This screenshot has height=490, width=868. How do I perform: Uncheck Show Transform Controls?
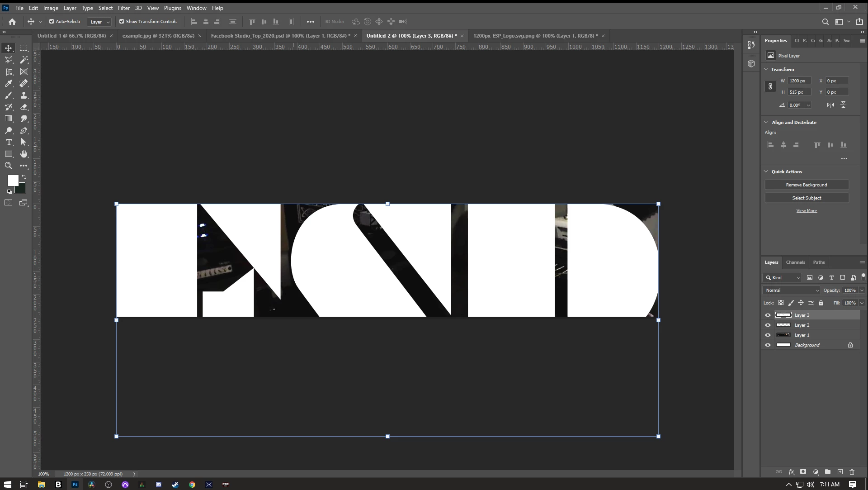[122, 21]
